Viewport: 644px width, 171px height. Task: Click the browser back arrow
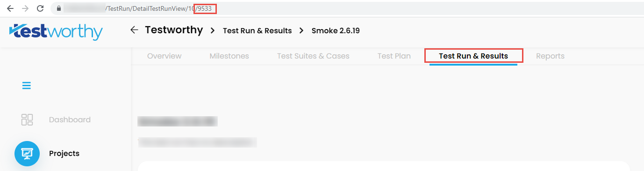[10, 8]
